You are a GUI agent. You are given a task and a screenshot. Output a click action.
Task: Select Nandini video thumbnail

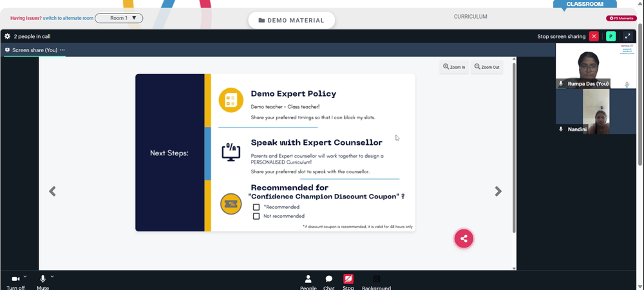(x=596, y=111)
